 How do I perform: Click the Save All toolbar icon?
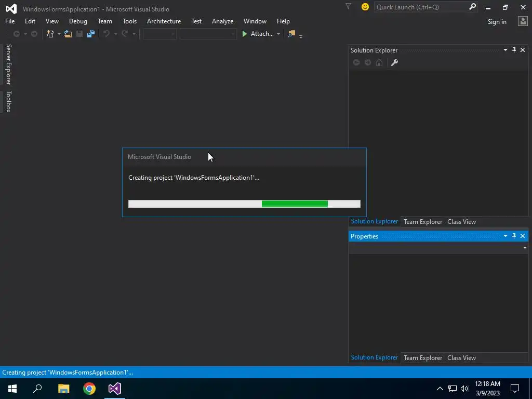pyautogui.click(x=91, y=34)
